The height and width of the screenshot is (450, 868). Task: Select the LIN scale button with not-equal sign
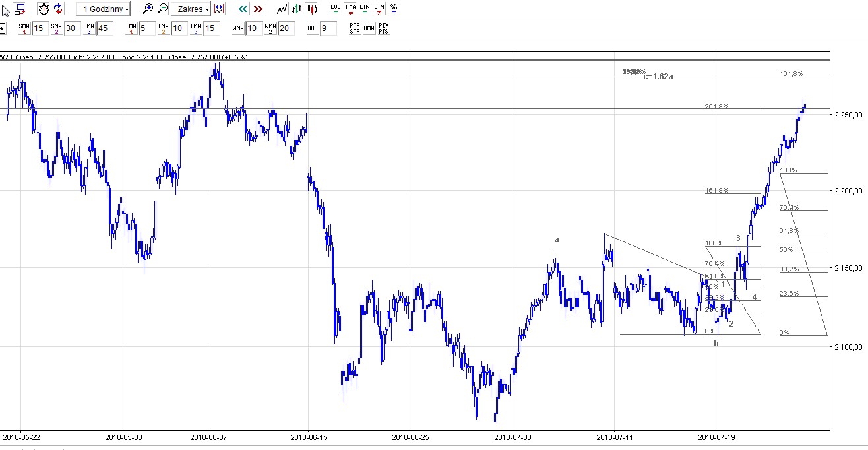click(379, 9)
